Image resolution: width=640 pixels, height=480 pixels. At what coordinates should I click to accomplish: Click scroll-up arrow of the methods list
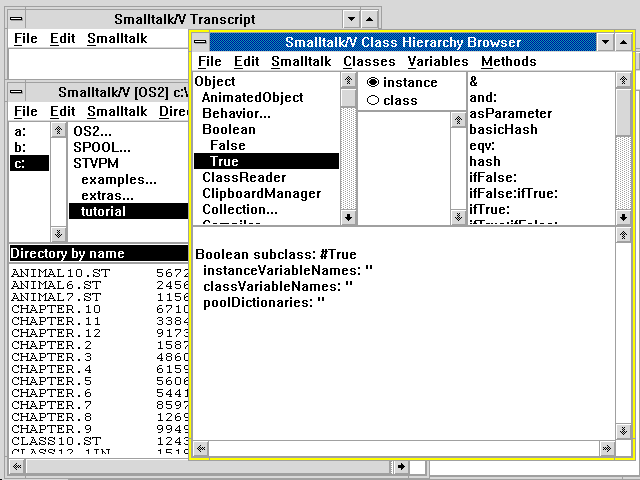623,80
